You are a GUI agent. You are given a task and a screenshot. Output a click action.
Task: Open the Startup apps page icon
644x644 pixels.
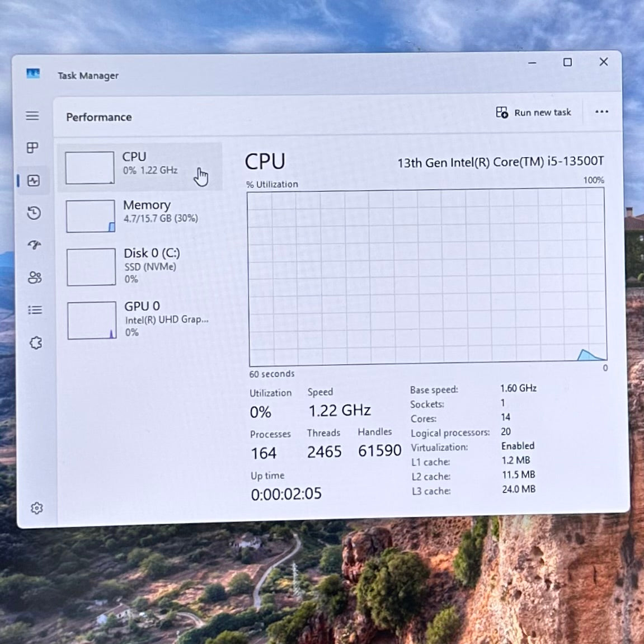pyautogui.click(x=34, y=245)
